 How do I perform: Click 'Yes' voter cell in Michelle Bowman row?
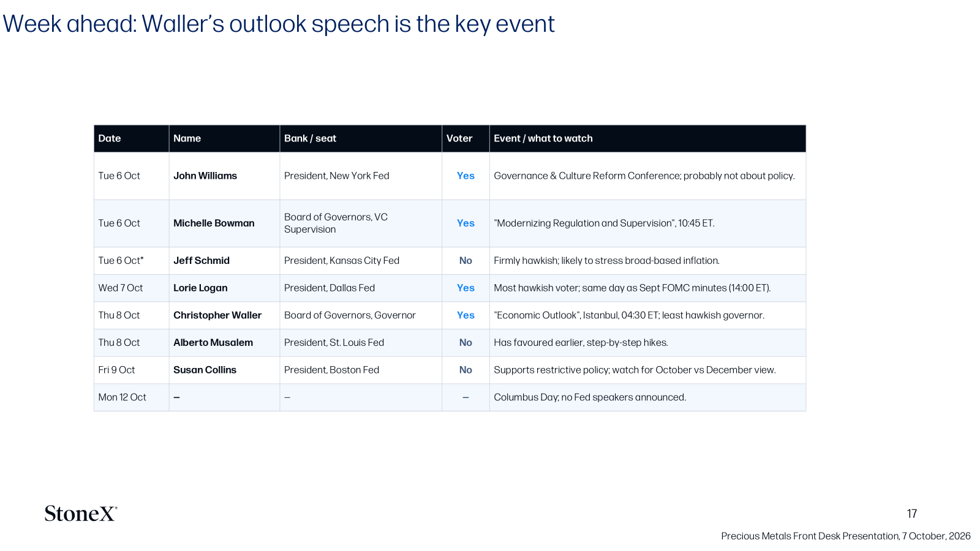tap(466, 223)
